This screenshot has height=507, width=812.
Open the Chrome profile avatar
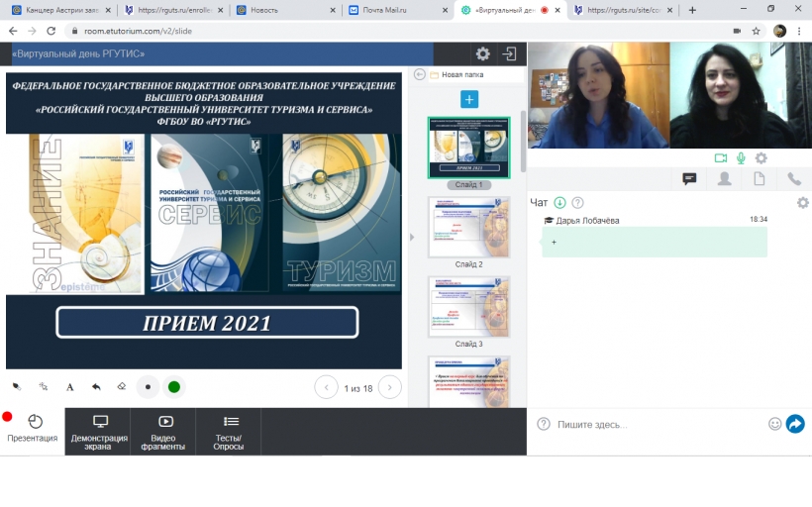[779, 31]
